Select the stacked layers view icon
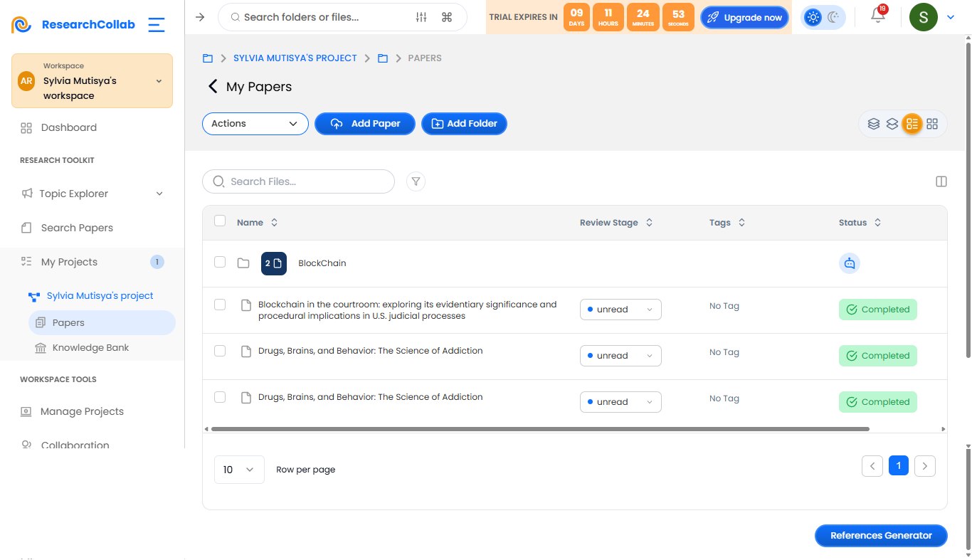This screenshot has height=560, width=972. (874, 124)
